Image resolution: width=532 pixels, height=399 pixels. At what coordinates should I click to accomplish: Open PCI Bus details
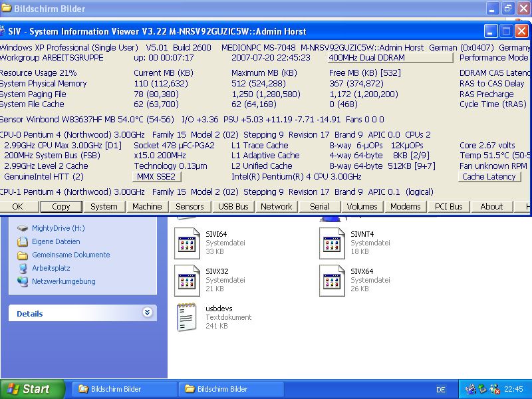pos(448,207)
